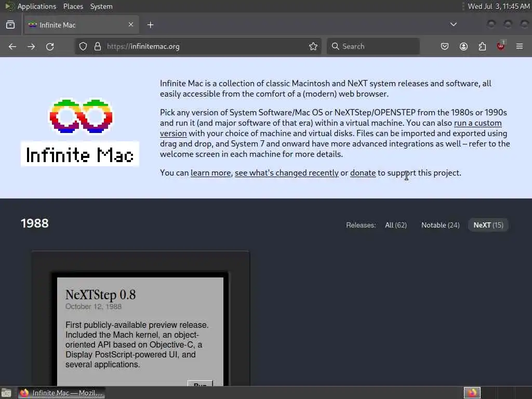This screenshot has width=532, height=399.
Task: Click the 'donate' link
Action: 363,172
